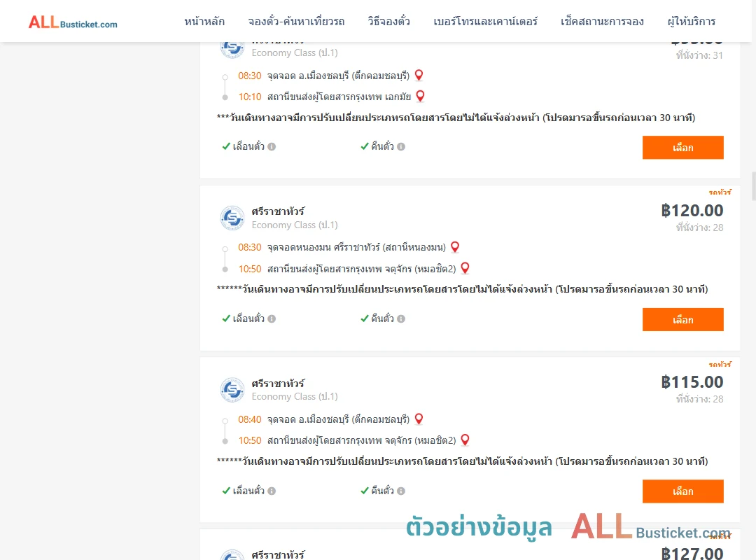Open the ALLBusticket.com logo home link
This screenshot has height=560, width=756.
(x=73, y=22)
